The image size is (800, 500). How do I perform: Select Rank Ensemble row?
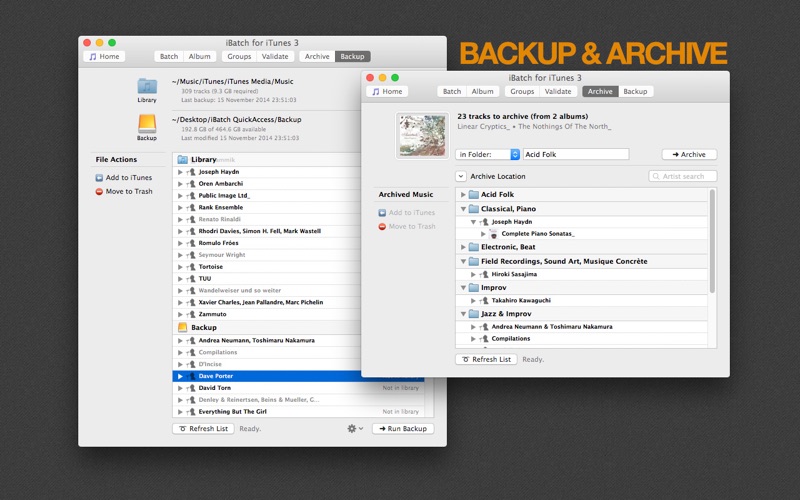click(266, 208)
